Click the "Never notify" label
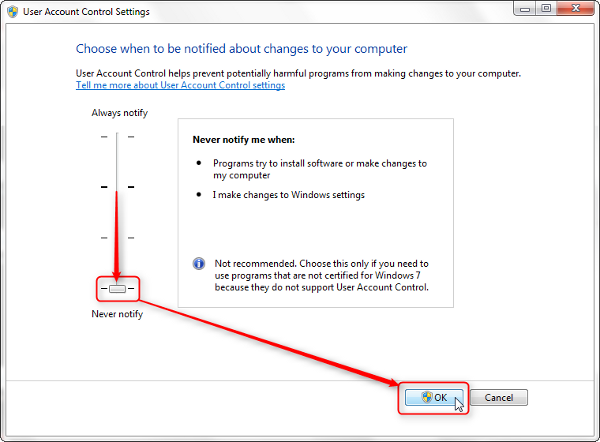Image resolution: width=600 pixels, height=442 pixels. click(117, 314)
